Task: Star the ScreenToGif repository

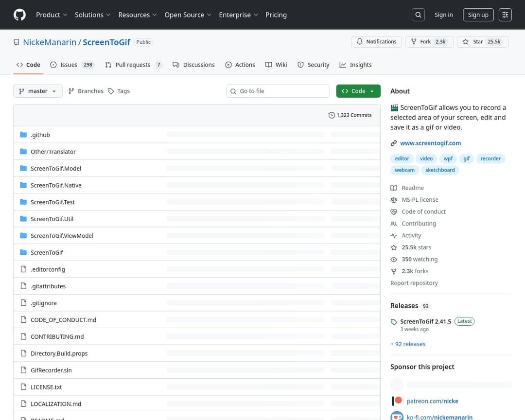Action: tap(482, 42)
